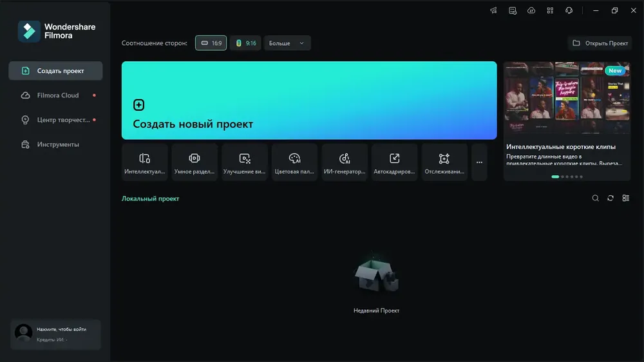This screenshot has height=362, width=644.
Task: Refresh the local project list
Action: (611, 198)
